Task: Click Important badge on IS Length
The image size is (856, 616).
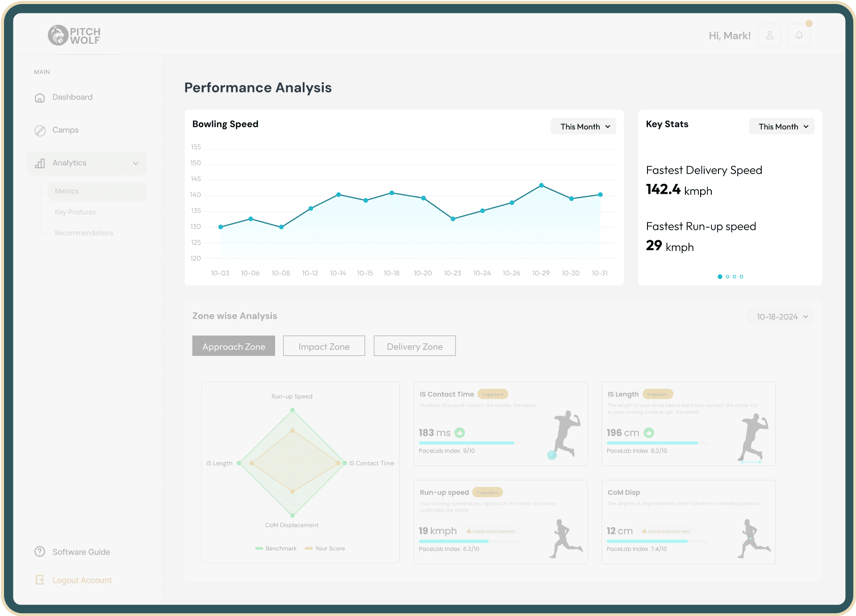Action: 658,394
